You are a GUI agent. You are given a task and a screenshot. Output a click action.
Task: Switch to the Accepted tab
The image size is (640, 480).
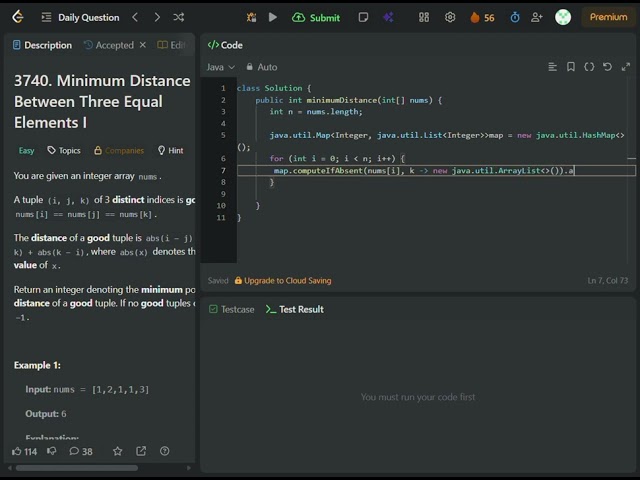pos(109,45)
